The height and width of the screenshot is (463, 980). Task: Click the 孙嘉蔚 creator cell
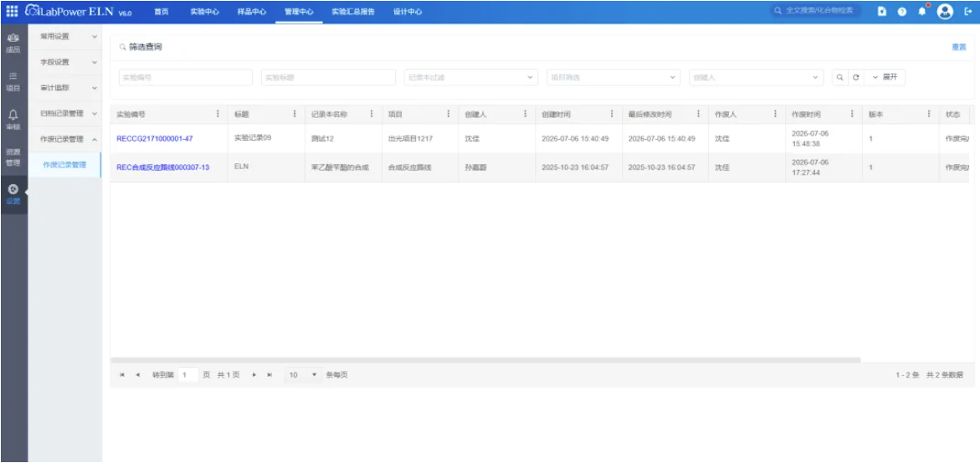[475, 167]
